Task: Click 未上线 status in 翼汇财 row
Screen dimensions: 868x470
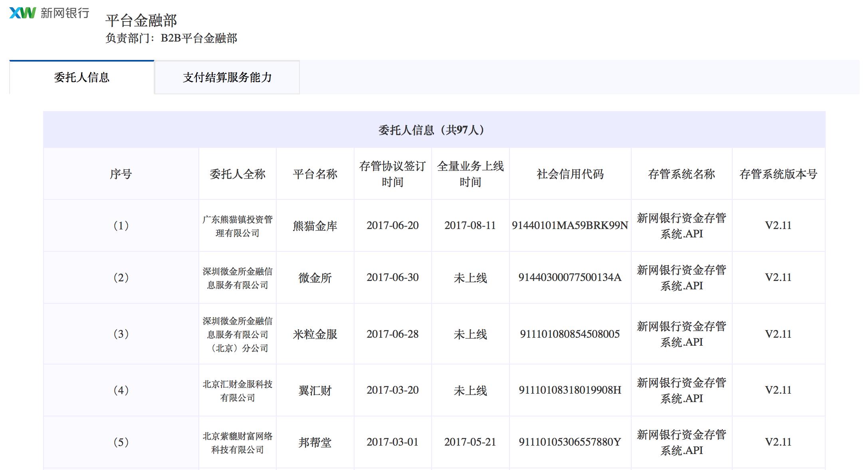Action: click(x=470, y=391)
